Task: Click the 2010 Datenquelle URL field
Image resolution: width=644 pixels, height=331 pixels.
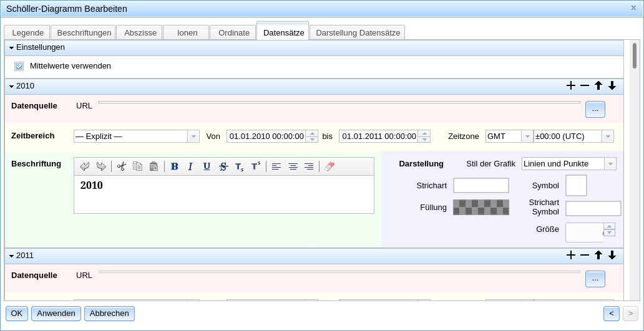Action: (x=339, y=102)
